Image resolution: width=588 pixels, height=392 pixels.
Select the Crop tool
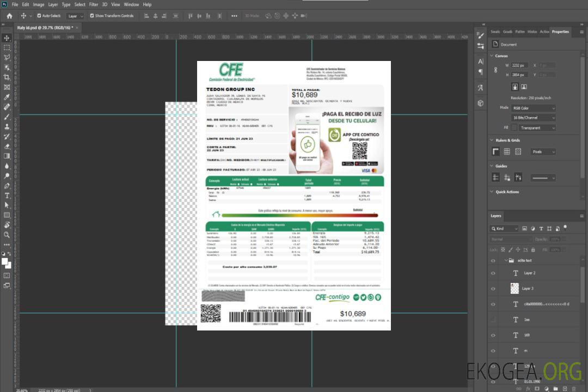point(7,77)
